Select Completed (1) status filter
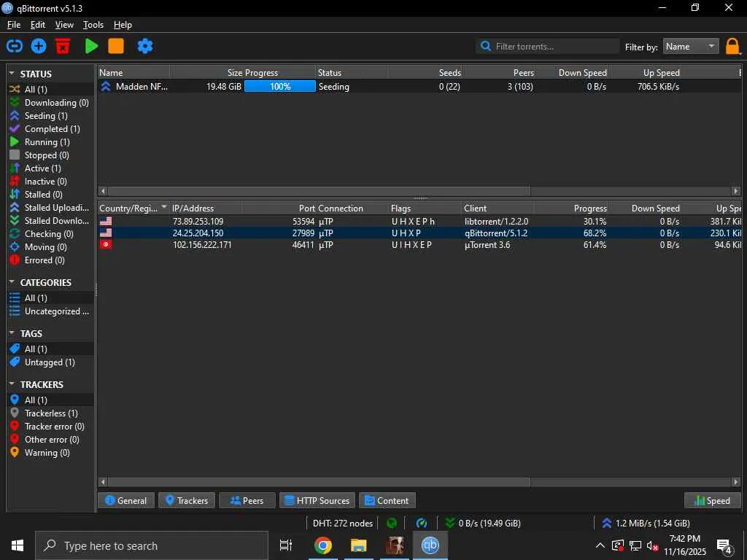The height and width of the screenshot is (560, 747). click(x=50, y=128)
